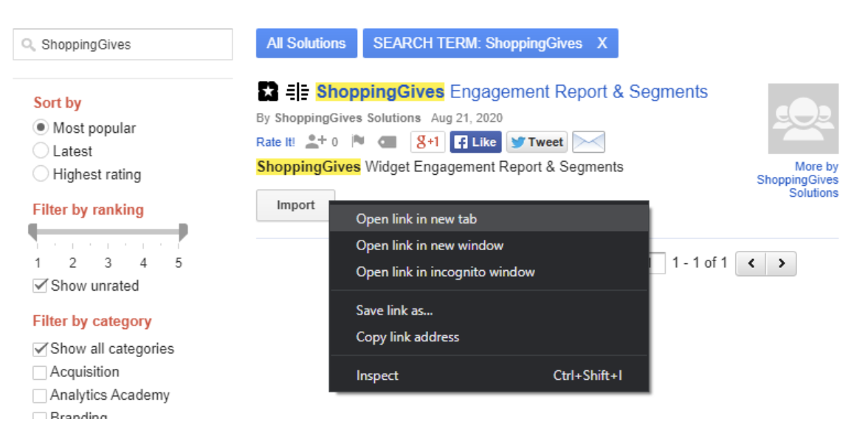Select Most popular sort option

[41, 128]
